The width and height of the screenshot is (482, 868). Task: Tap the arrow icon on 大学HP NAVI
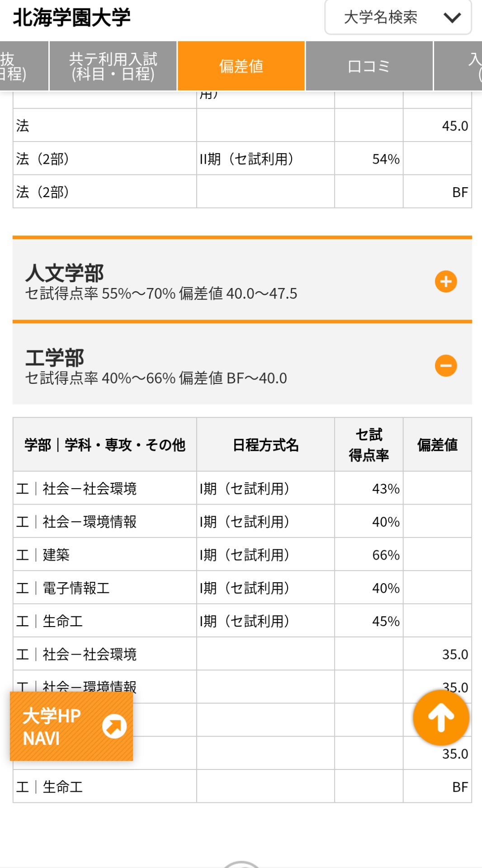click(x=114, y=726)
